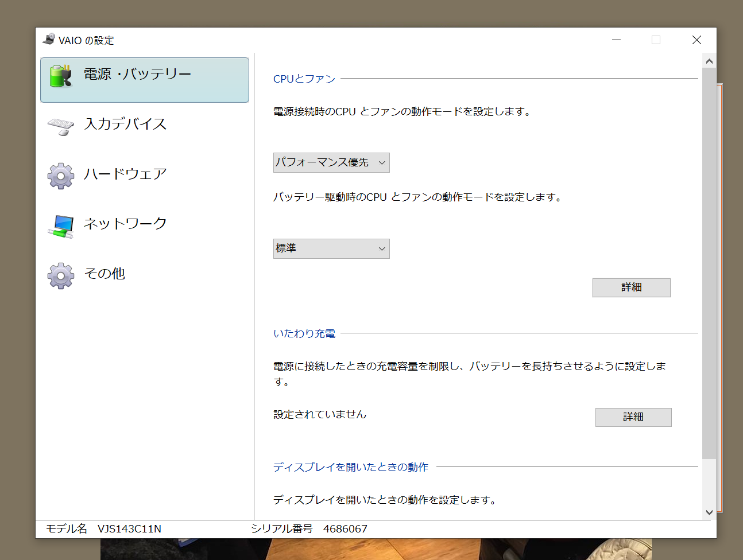Select the ハードウェア category
This screenshot has width=743, height=560.
pyautogui.click(x=125, y=174)
